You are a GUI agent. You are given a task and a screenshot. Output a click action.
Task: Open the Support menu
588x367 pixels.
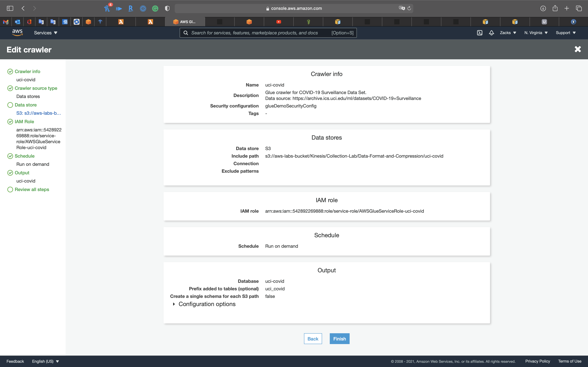pyautogui.click(x=566, y=33)
